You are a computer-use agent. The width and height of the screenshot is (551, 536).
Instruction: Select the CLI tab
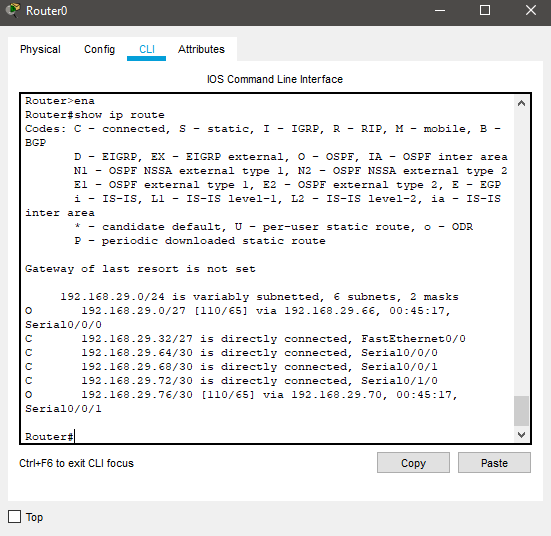point(147,49)
